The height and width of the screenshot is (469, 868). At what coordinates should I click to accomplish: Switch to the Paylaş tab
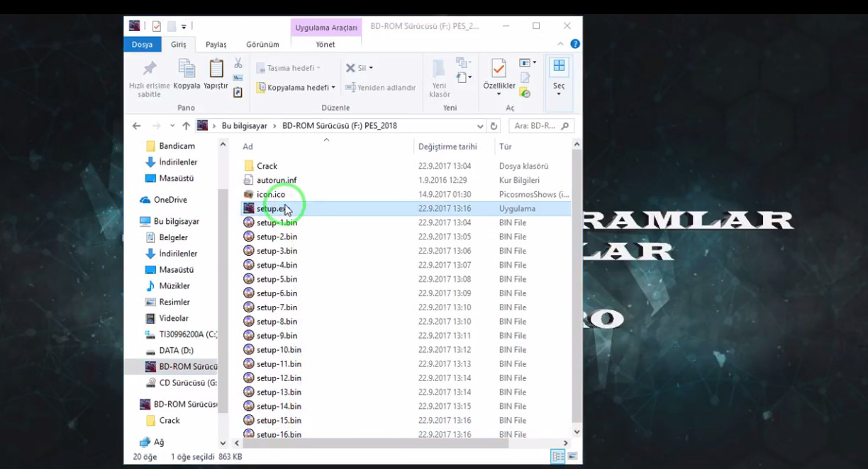pyautogui.click(x=216, y=44)
